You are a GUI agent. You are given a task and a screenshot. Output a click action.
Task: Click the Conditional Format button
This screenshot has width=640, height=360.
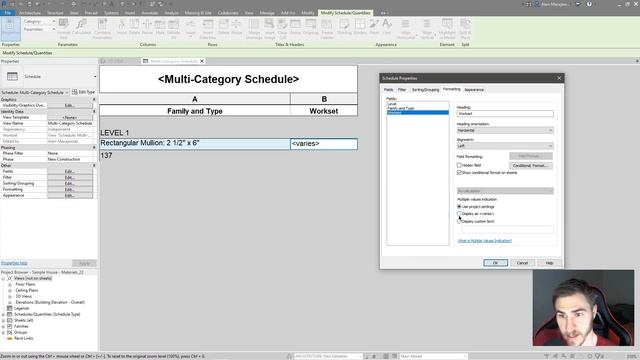[531, 165]
